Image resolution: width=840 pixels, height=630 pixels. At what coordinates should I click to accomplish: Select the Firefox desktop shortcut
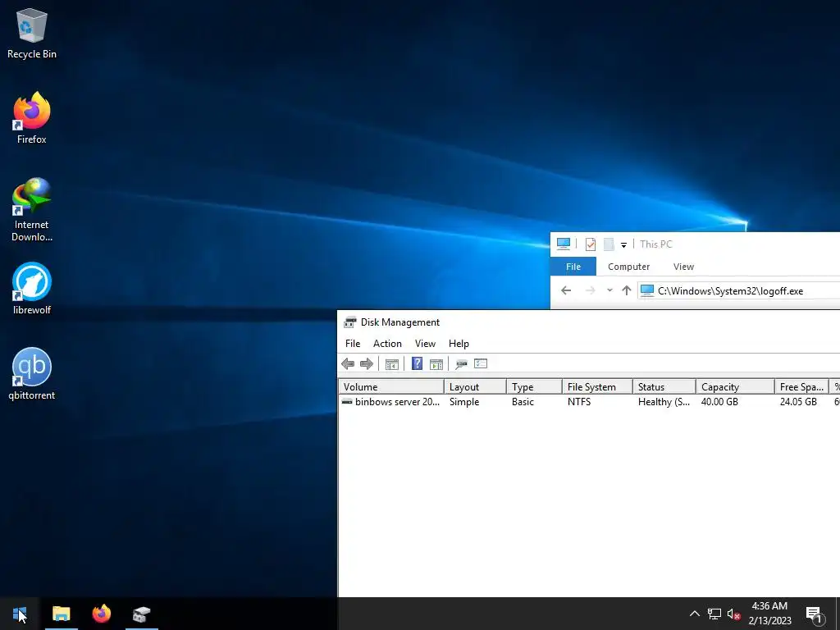[32, 118]
